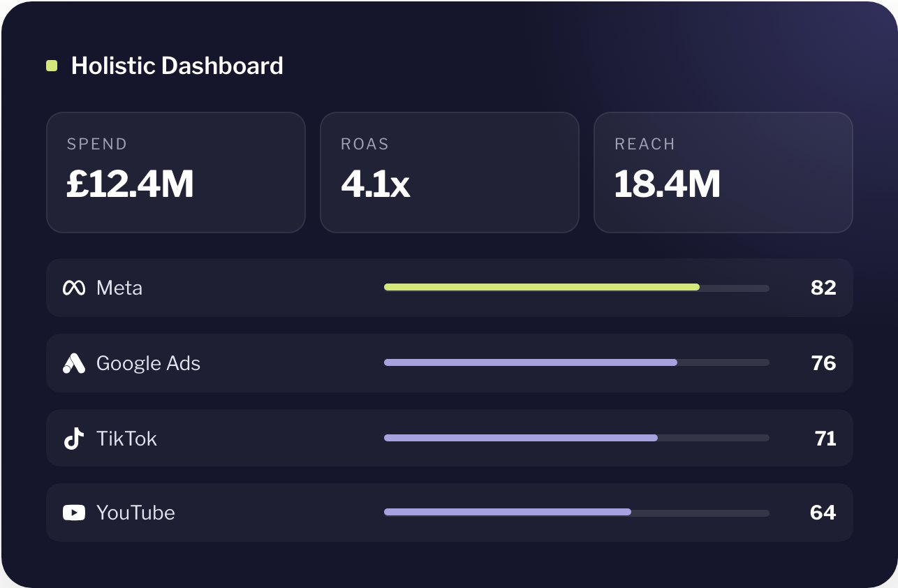Click TikTok's score of 71
This screenshot has height=588, width=898.
coord(825,439)
